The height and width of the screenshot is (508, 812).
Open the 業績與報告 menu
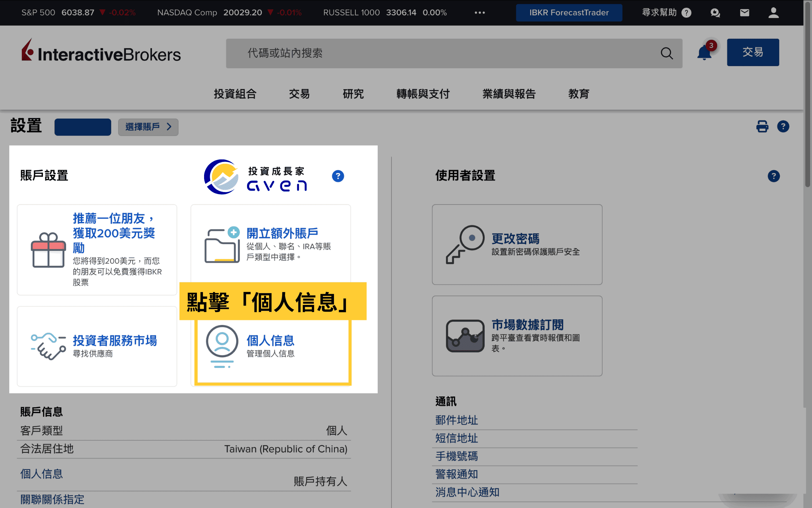coord(509,94)
